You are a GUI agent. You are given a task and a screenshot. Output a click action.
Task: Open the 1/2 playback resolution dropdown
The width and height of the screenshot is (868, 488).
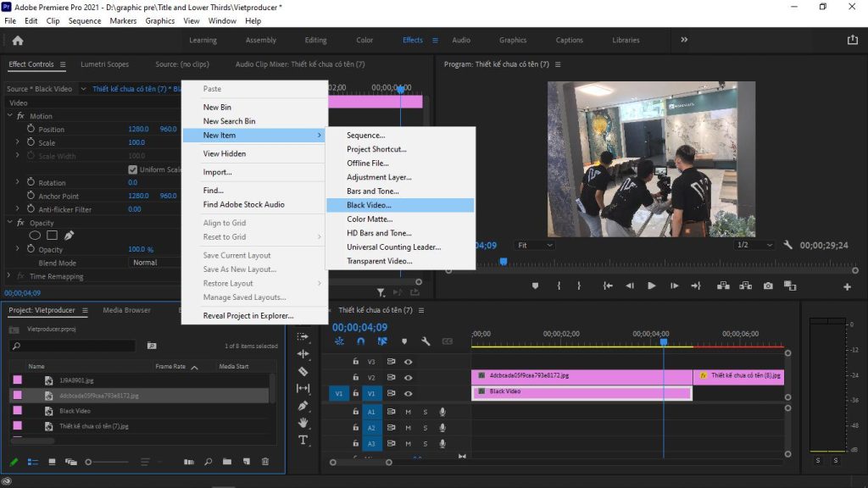click(754, 245)
